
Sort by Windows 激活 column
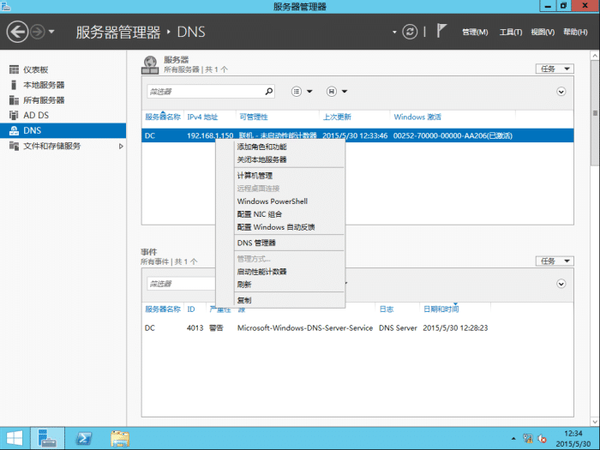click(417, 117)
